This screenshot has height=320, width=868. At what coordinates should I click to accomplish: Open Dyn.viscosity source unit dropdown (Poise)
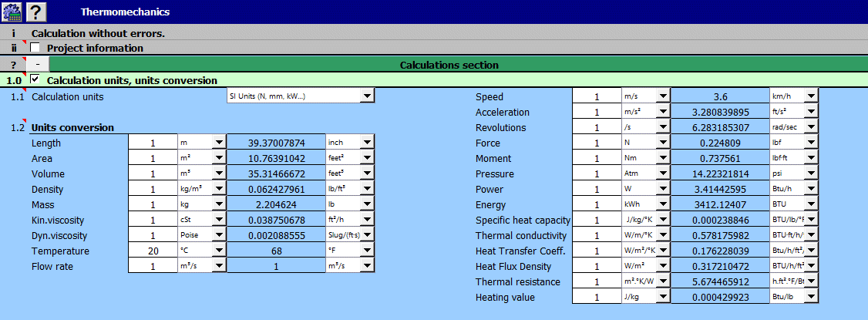pos(219,236)
